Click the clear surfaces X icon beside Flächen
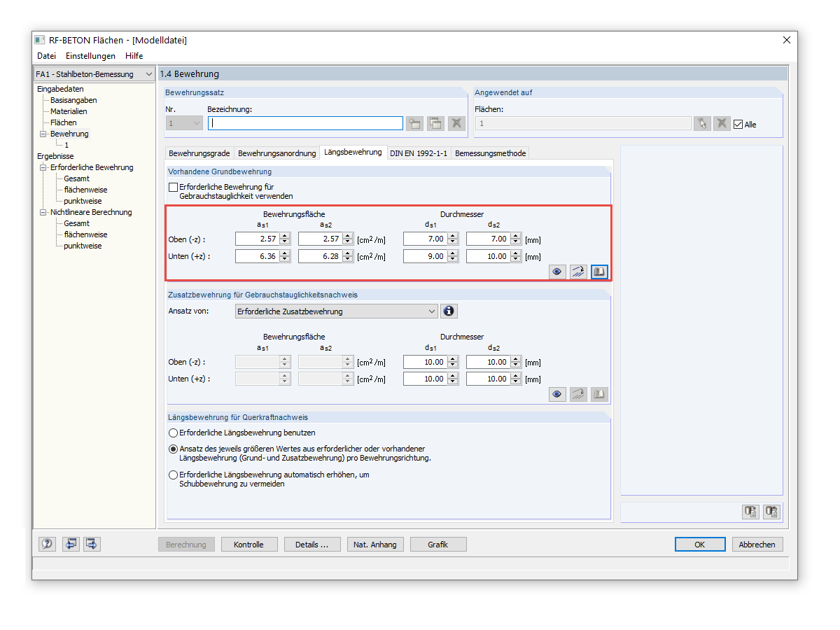This screenshot has height=630, width=840. coord(722,123)
